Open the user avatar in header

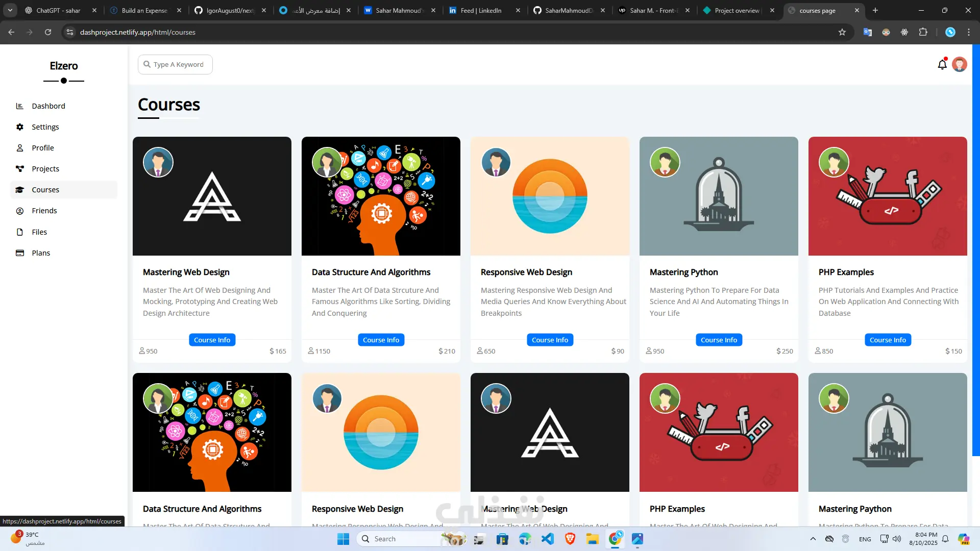[x=959, y=65]
